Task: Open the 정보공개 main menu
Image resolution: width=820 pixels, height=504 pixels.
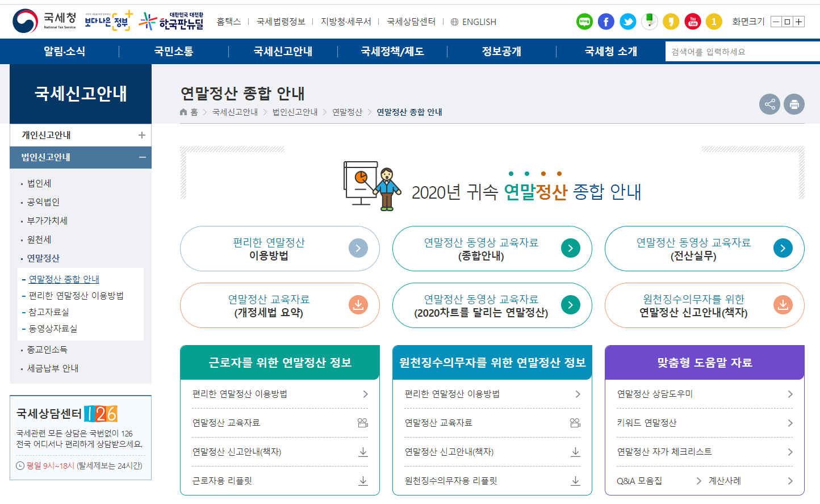Action: [x=501, y=51]
